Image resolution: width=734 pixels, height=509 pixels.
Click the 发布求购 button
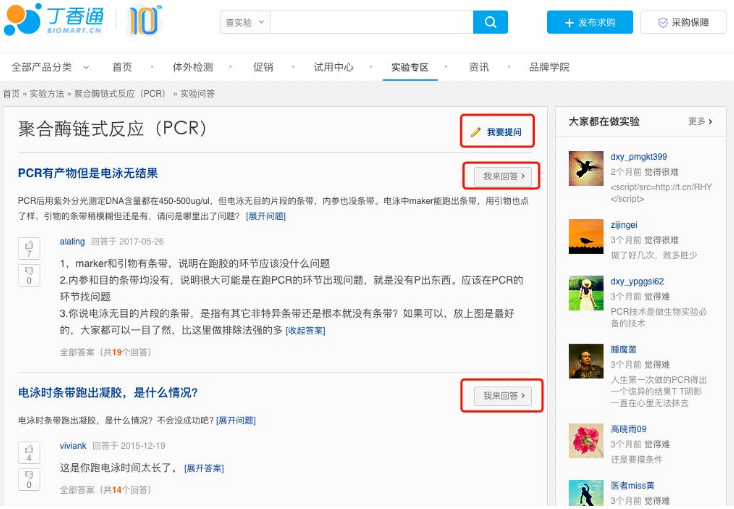(x=589, y=22)
